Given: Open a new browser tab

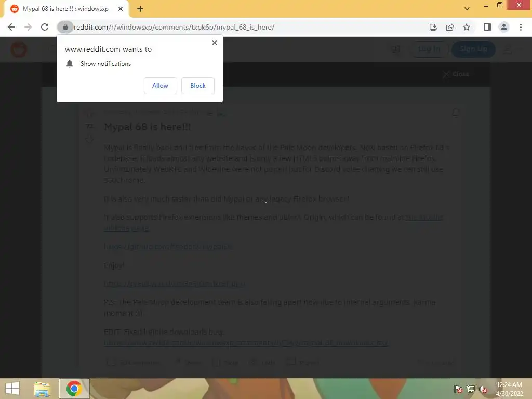Looking at the screenshot, I should [x=140, y=9].
